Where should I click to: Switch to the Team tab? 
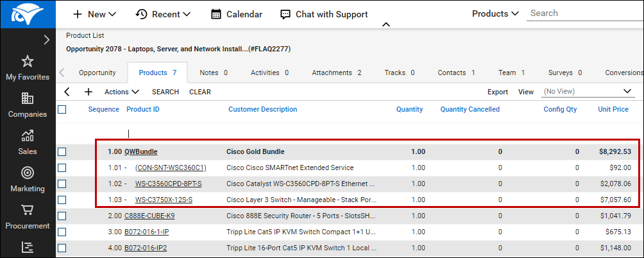coord(512,73)
